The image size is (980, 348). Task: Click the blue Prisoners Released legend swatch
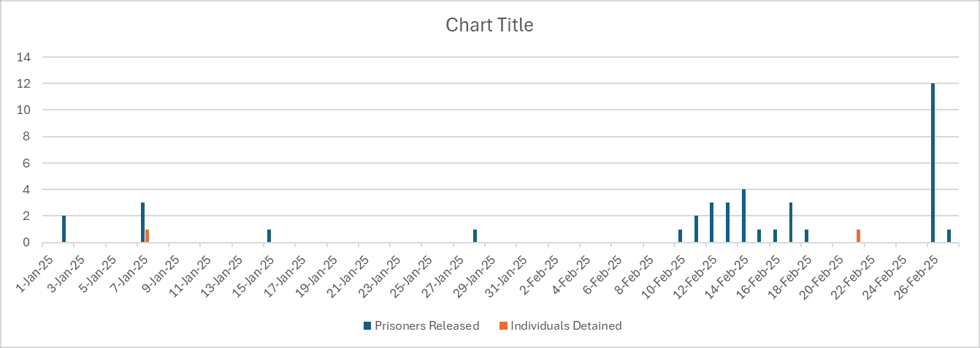click(367, 325)
